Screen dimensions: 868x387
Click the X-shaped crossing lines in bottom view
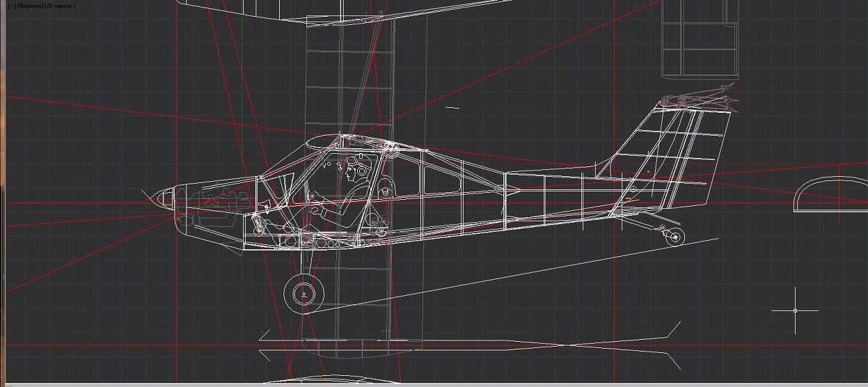571,345
